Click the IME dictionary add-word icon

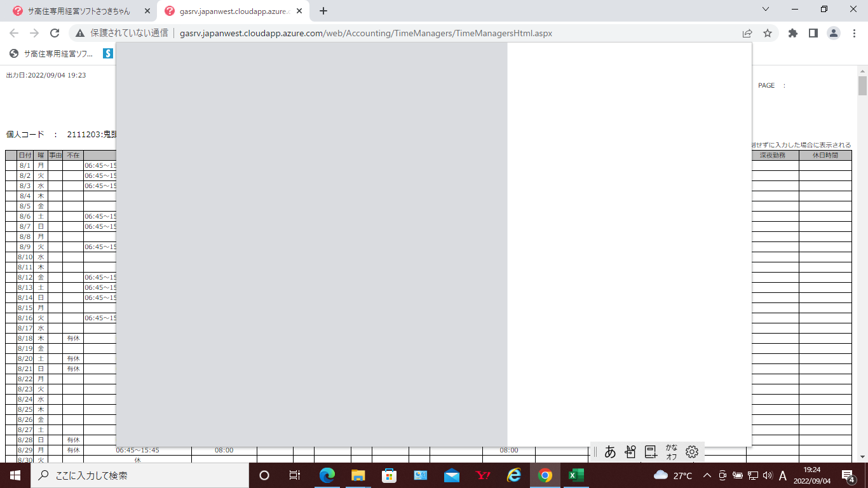pos(651,452)
